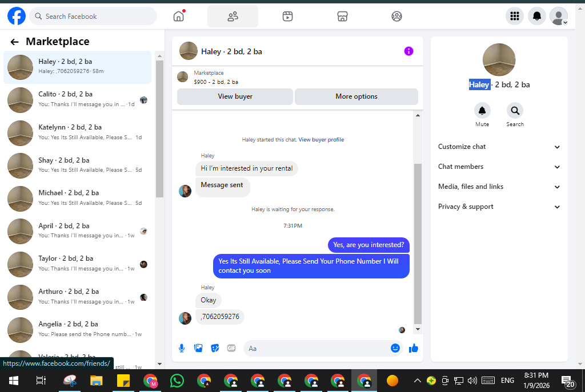Expand the Customize chat section
Image resolution: width=585 pixels, height=392 pixels.
pyautogui.click(x=499, y=147)
